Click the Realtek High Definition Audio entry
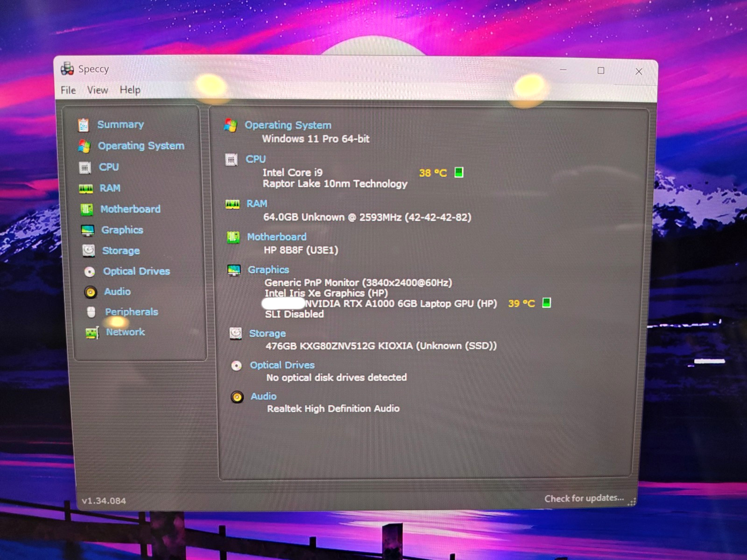The image size is (747, 560). point(333,408)
